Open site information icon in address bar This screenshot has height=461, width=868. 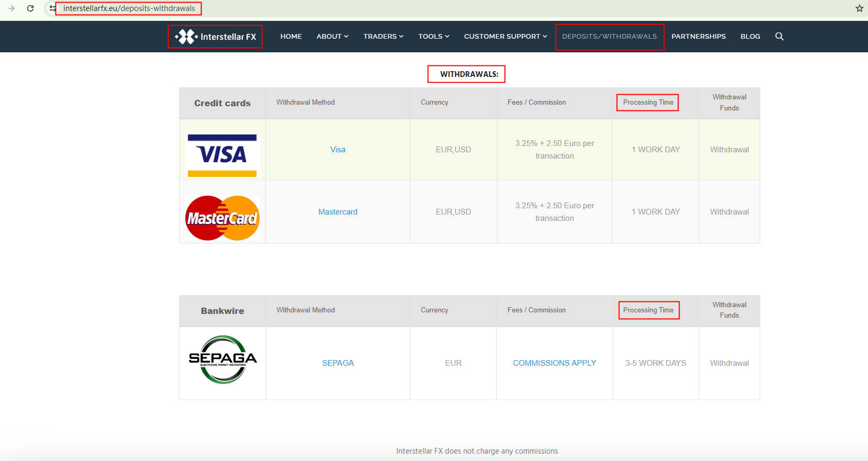point(52,8)
